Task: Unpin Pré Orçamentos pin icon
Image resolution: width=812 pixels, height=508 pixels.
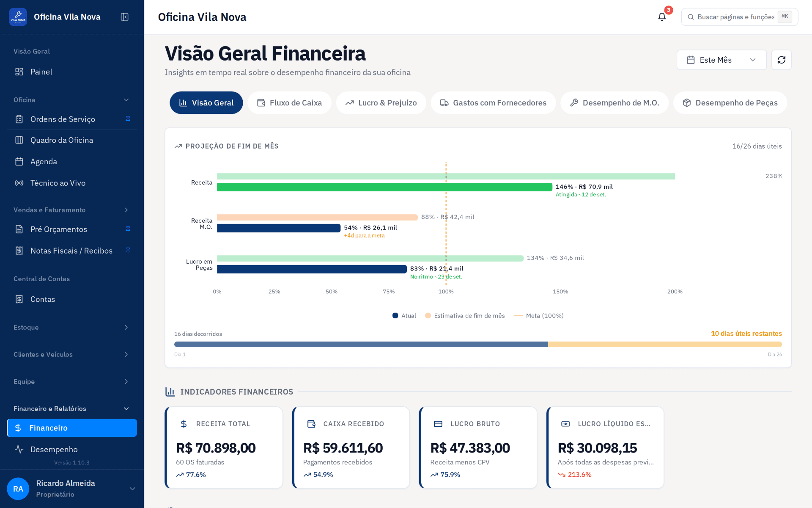Action: click(128, 229)
